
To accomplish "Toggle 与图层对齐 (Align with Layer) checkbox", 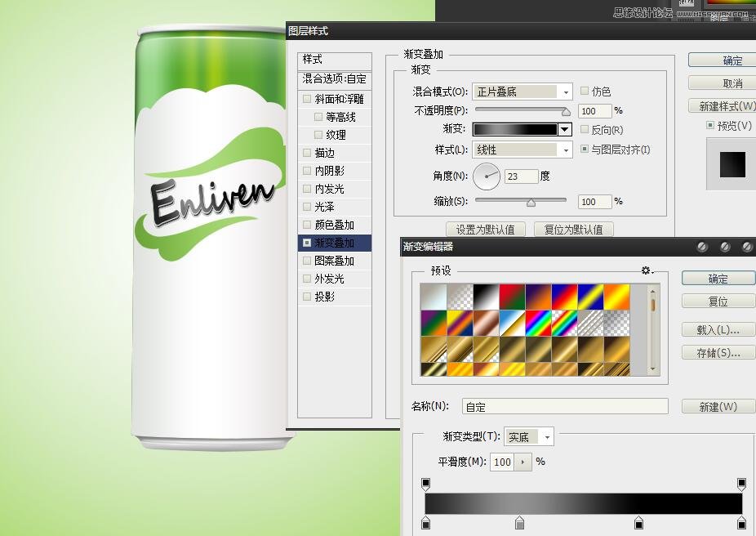I will tap(585, 149).
